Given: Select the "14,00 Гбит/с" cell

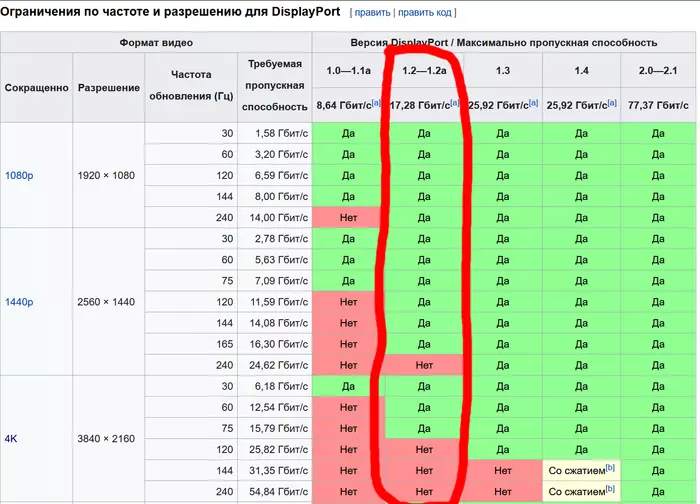Looking at the screenshot, I should 275,217.
